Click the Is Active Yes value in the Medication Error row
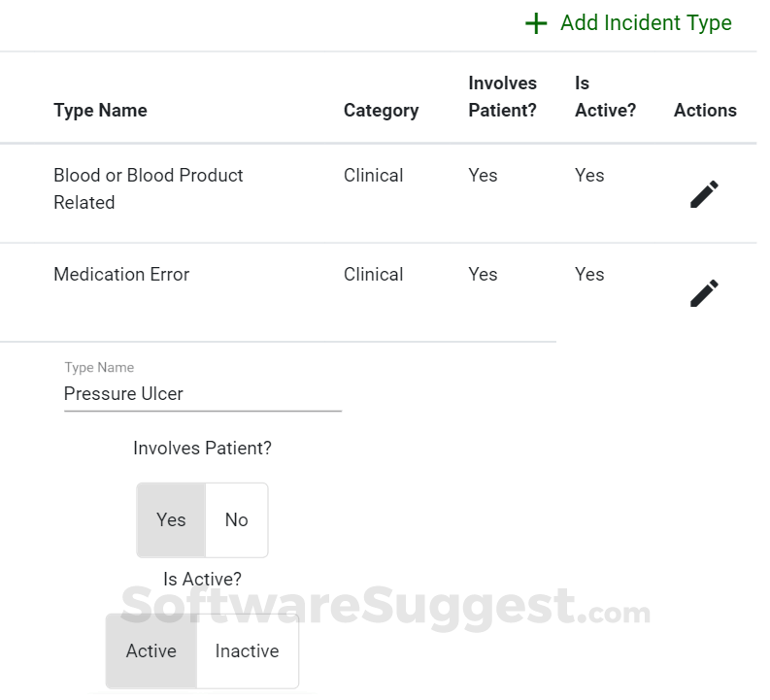770x700 pixels. (x=589, y=275)
